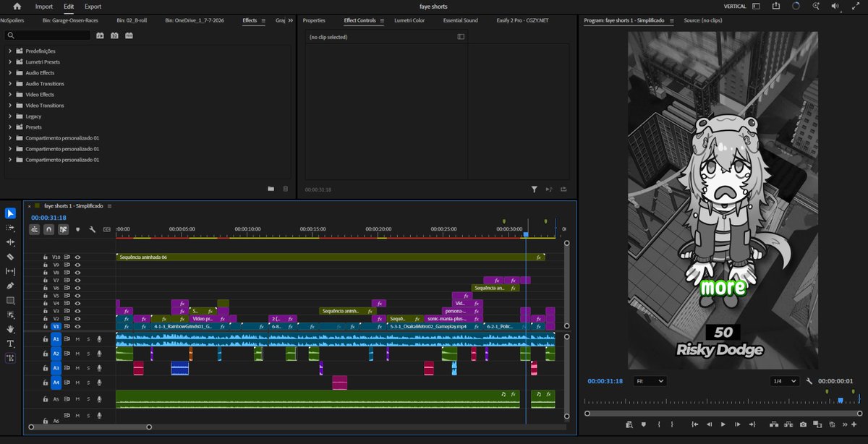Expand Video Transitions folder

10,106
